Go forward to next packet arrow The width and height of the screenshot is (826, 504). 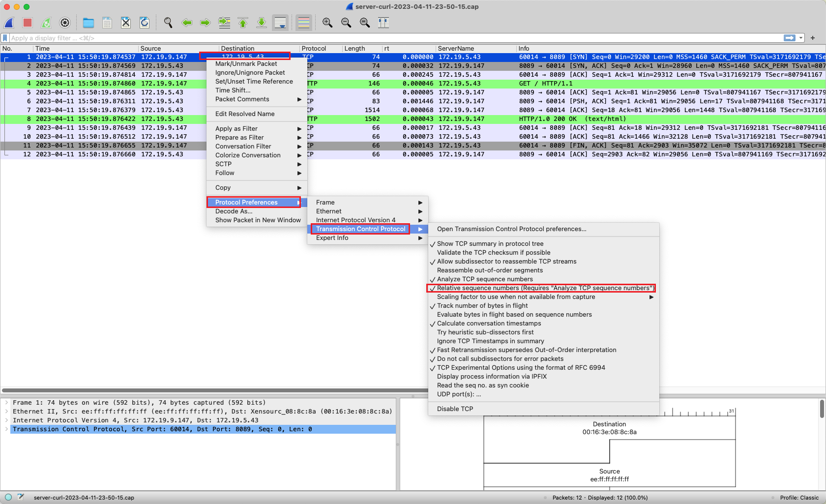pos(206,23)
